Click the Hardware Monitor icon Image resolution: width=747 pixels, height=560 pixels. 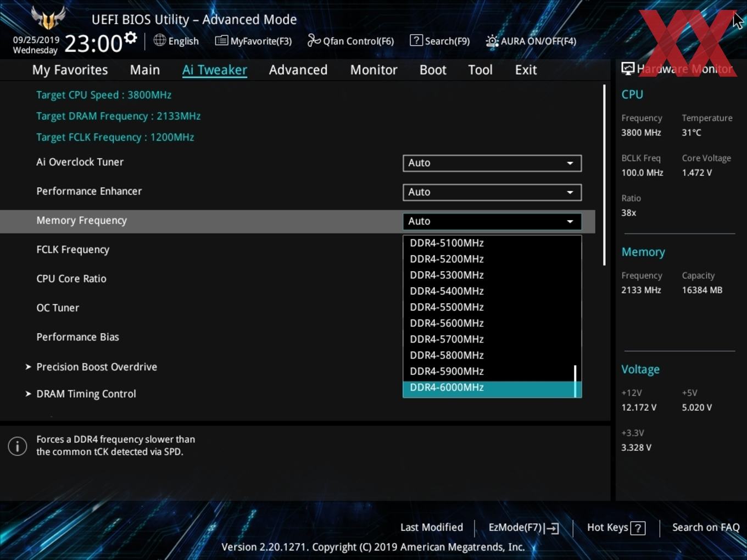point(628,69)
